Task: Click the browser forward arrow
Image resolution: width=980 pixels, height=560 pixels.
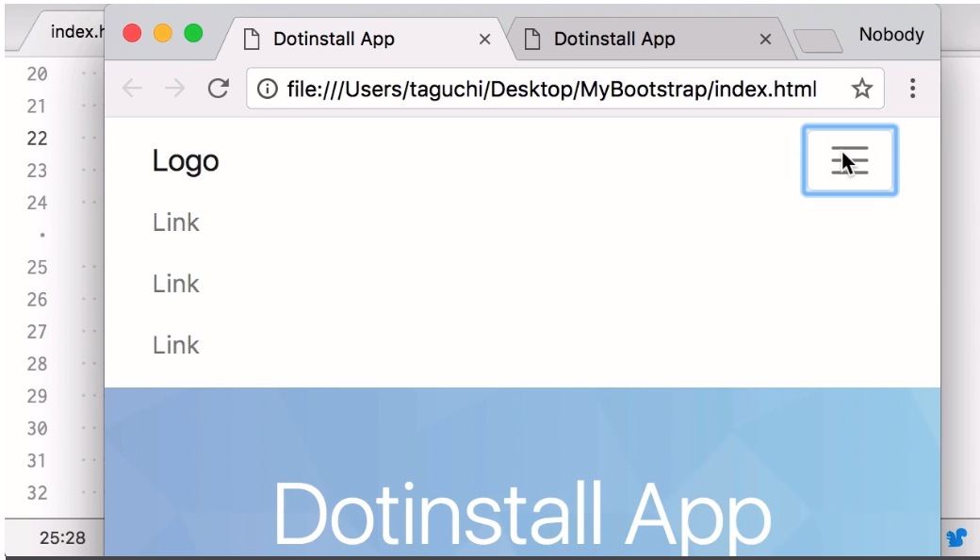Action: 174,89
